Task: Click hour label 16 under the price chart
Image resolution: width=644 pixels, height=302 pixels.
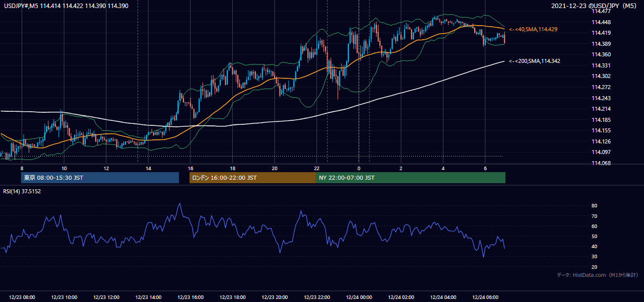Action: tap(190, 168)
